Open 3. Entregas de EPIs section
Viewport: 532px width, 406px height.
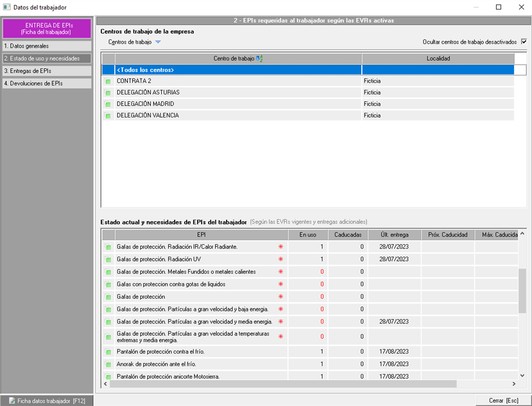[47, 71]
